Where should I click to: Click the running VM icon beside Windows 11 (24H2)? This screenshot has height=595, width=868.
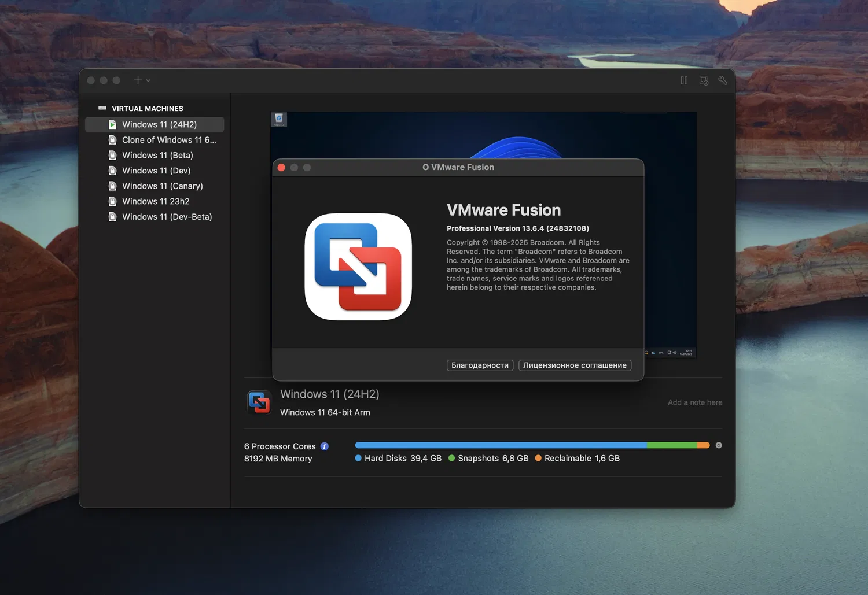click(x=112, y=124)
